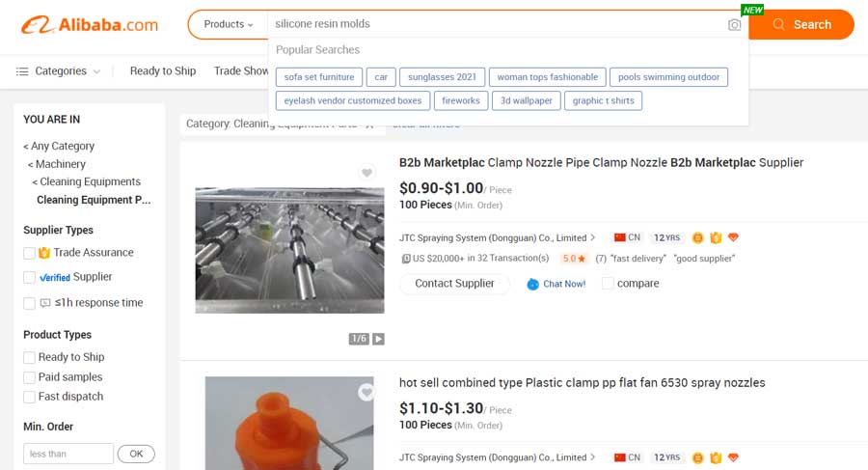Image resolution: width=868 pixels, height=470 pixels.
Task: Choose 'sunglasses 2021' popular search
Action: pyautogui.click(x=442, y=77)
